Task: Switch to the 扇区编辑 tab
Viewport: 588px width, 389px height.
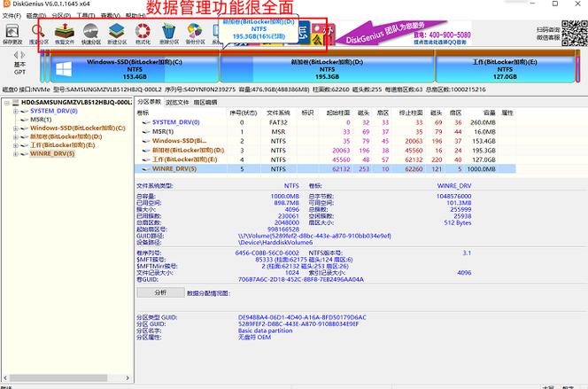Action: click(x=205, y=103)
